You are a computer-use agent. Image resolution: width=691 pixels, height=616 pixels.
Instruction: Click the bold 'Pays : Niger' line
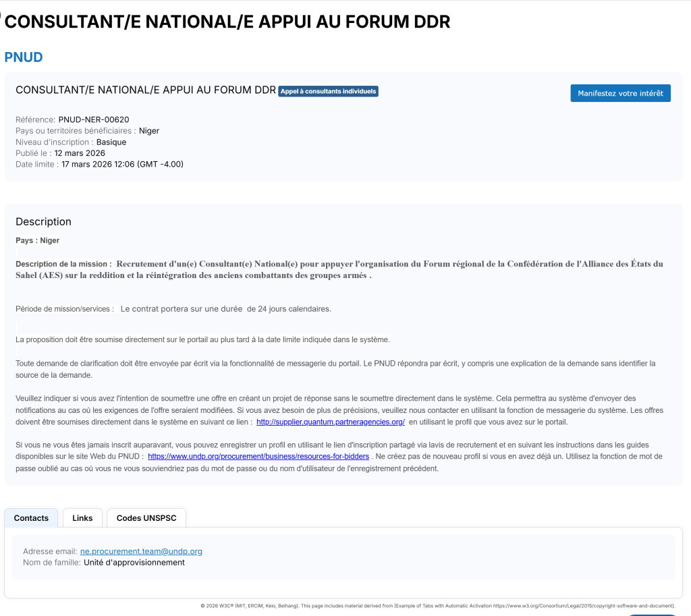pos(37,240)
